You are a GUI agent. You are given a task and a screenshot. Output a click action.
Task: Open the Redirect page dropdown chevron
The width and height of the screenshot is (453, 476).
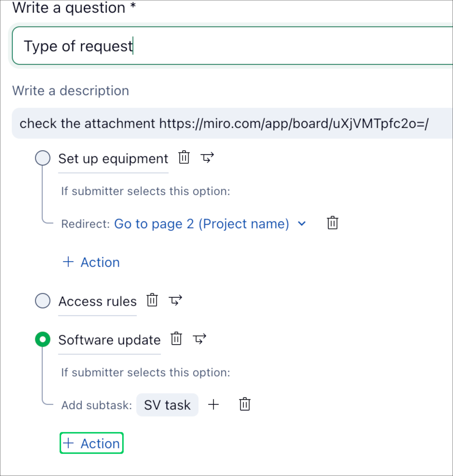tap(302, 223)
